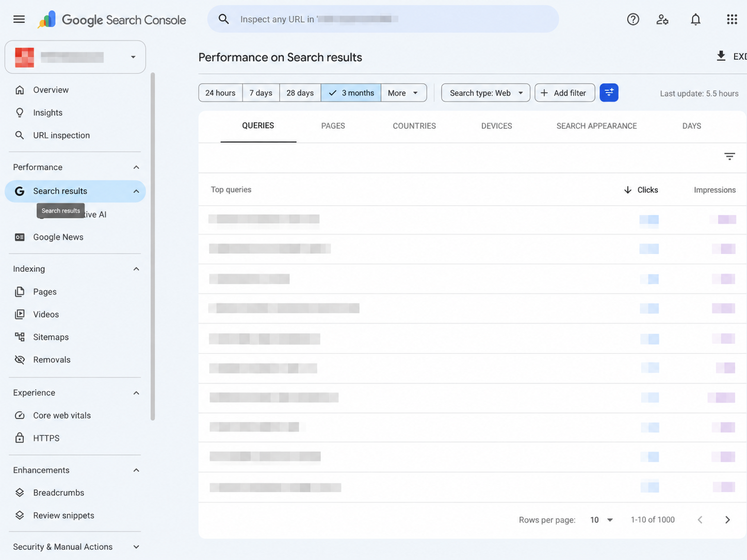Collapse the Performance section
Image resolution: width=747 pixels, height=560 pixels.
pos(136,167)
